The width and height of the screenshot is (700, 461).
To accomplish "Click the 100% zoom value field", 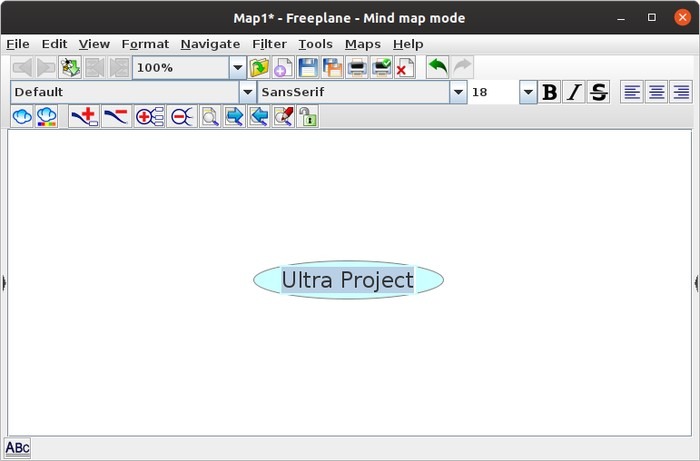I will click(x=181, y=68).
